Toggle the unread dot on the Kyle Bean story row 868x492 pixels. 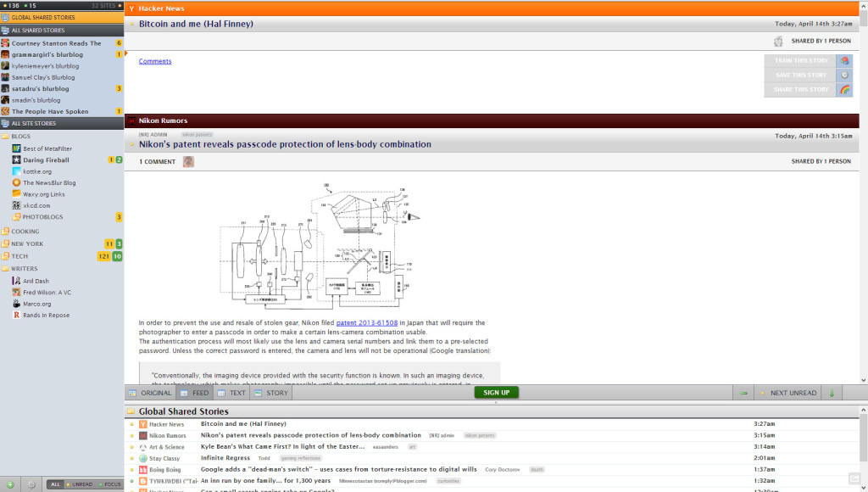[x=131, y=446]
